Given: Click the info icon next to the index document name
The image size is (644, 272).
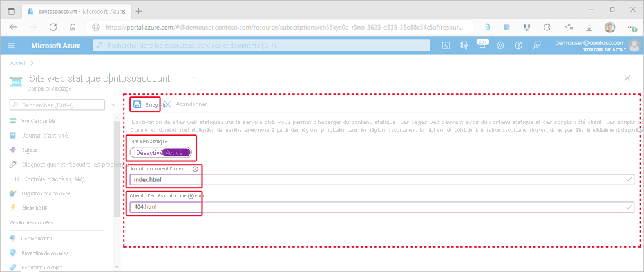Looking at the screenshot, I should (195, 168).
